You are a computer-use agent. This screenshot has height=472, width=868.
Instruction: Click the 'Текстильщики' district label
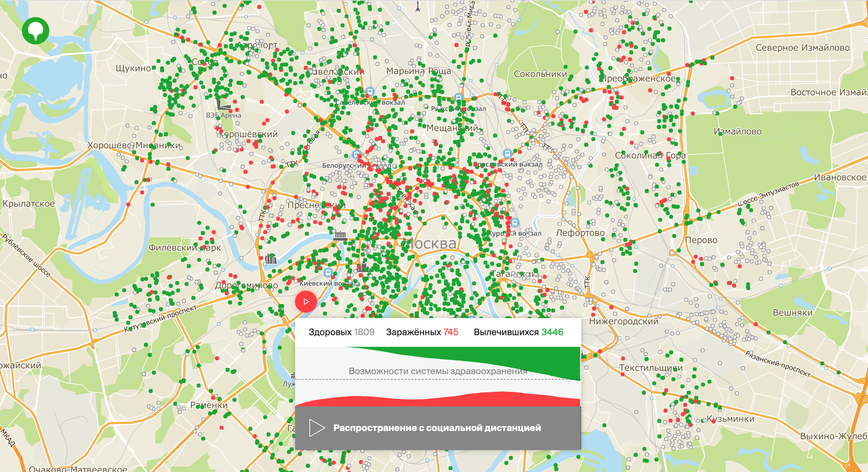[x=651, y=368]
